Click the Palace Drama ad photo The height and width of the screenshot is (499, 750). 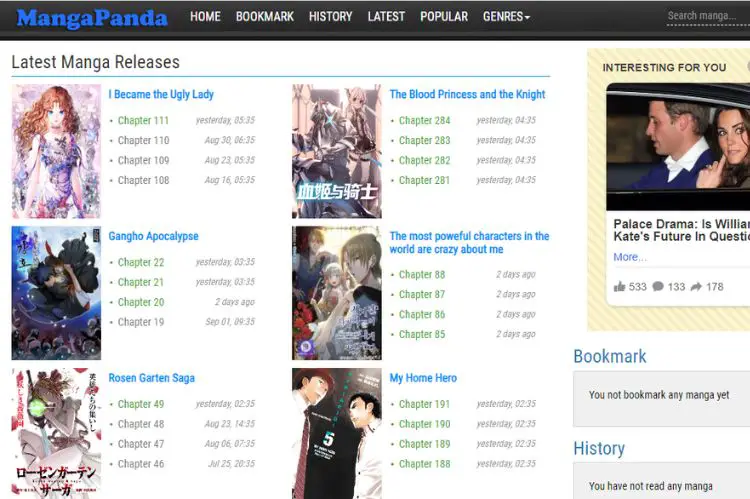click(678, 147)
